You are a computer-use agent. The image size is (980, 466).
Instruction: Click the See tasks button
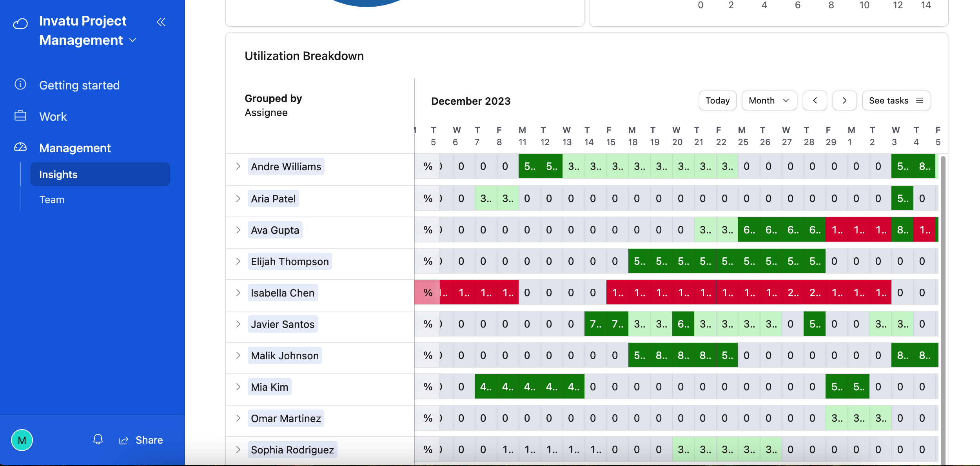[897, 101]
